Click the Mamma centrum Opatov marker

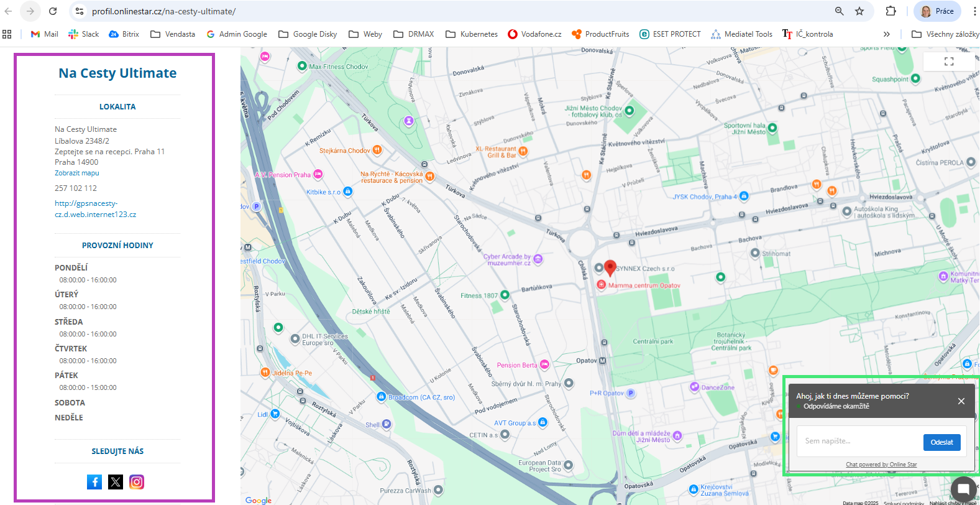click(602, 285)
